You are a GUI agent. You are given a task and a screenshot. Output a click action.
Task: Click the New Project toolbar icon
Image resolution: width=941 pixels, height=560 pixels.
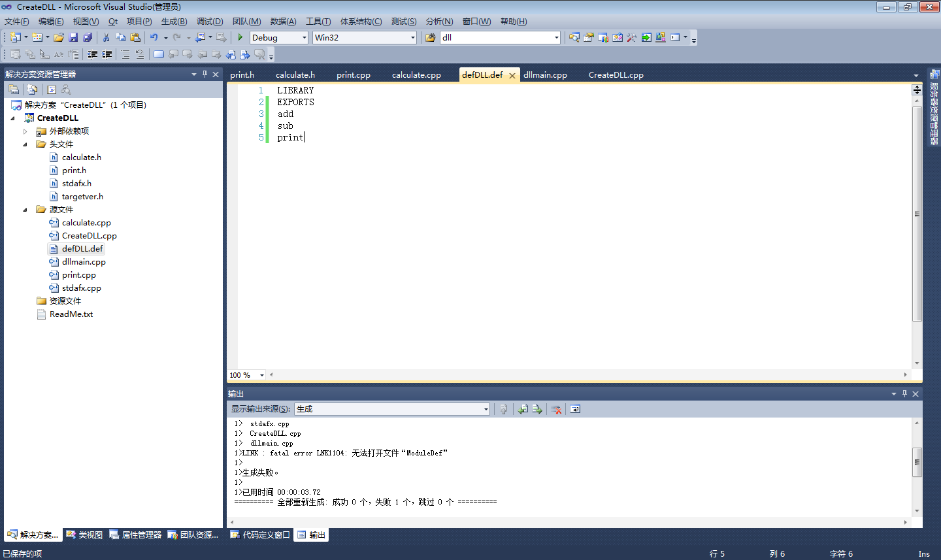click(16, 37)
